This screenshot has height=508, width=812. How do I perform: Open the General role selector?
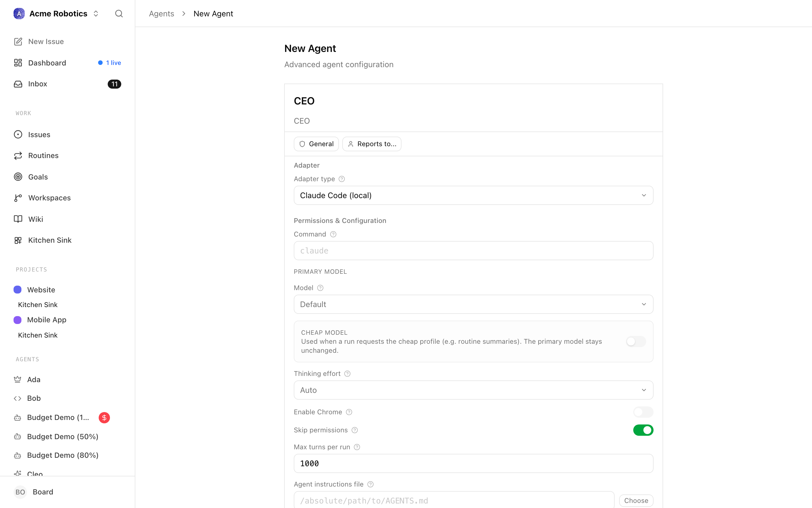(x=316, y=144)
